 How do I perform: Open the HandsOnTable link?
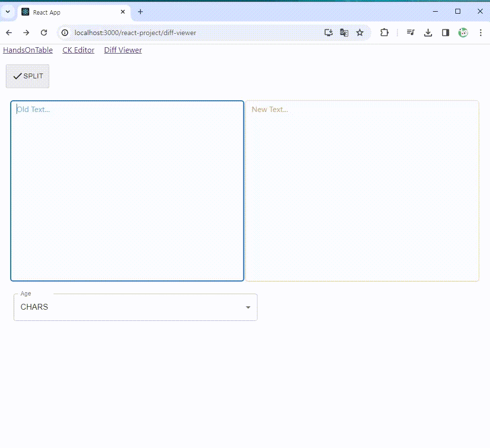(x=28, y=50)
